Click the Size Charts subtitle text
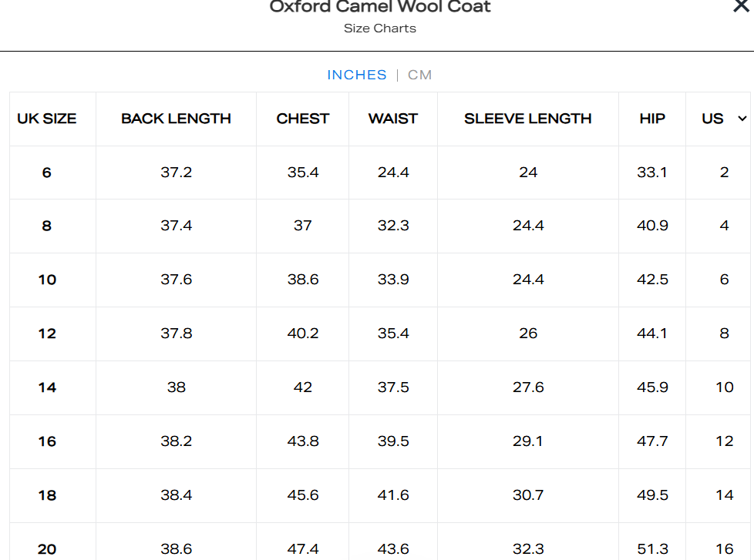This screenshot has height=560, width=754. pyautogui.click(x=380, y=29)
